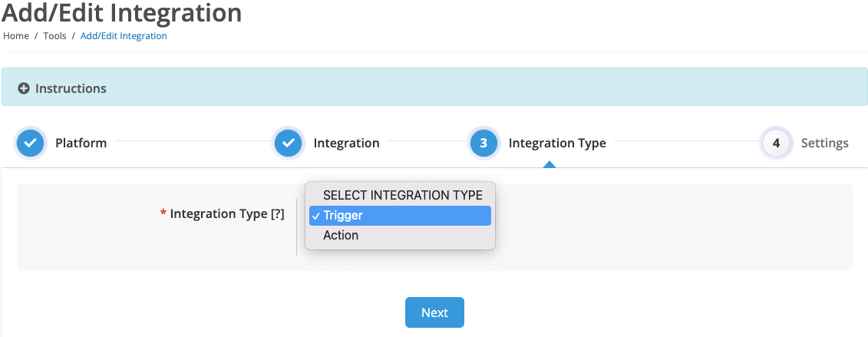Click the step 4 number circle
The height and width of the screenshot is (337, 868).
tap(776, 144)
